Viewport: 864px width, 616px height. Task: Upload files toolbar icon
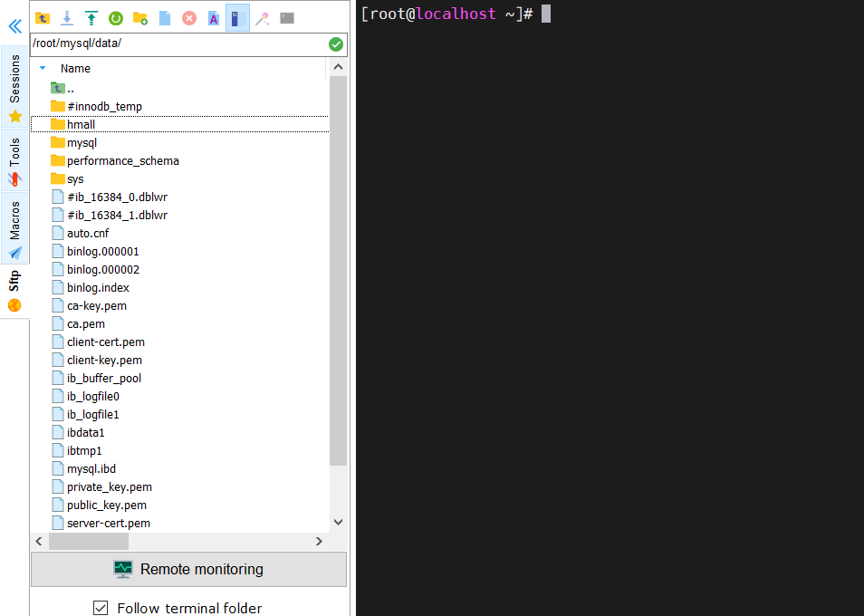click(91, 18)
